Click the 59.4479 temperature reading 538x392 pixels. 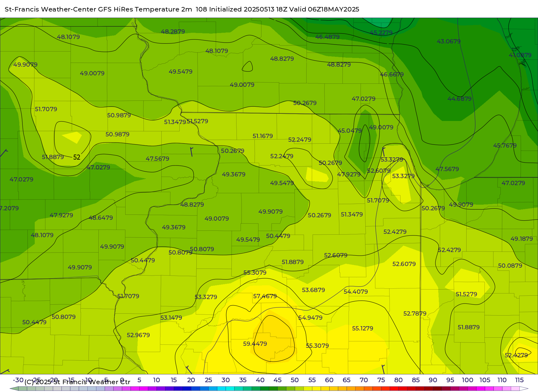tap(255, 344)
